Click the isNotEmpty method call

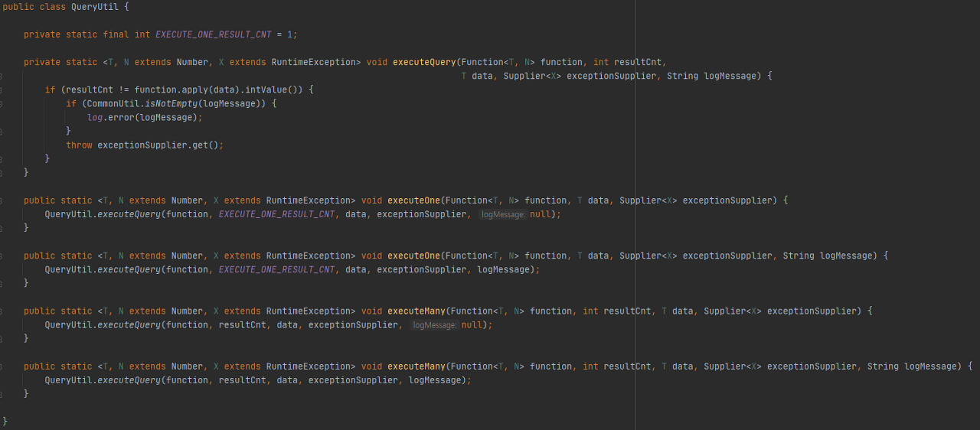(171, 103)
